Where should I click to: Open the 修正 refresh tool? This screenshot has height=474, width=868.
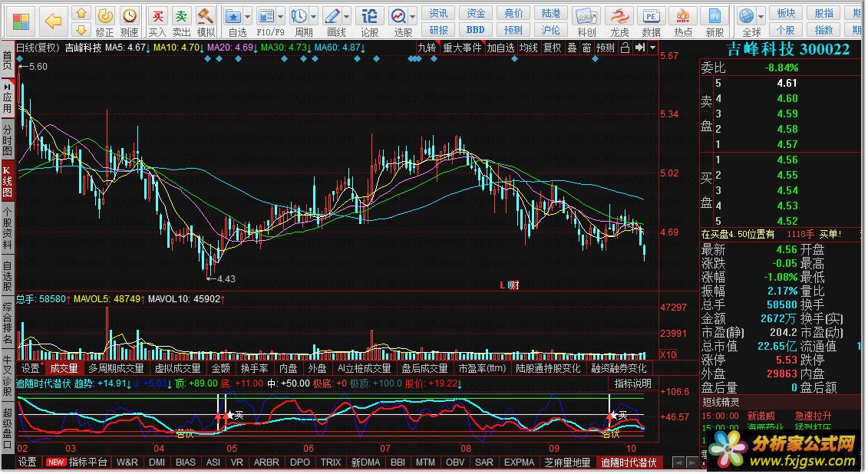(104, 22)
